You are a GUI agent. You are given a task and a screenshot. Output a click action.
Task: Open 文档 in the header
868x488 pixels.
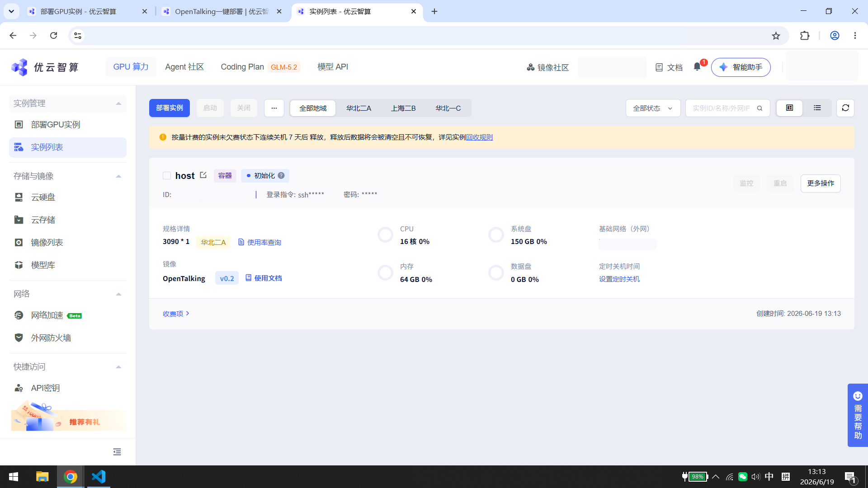click(669, 67)
